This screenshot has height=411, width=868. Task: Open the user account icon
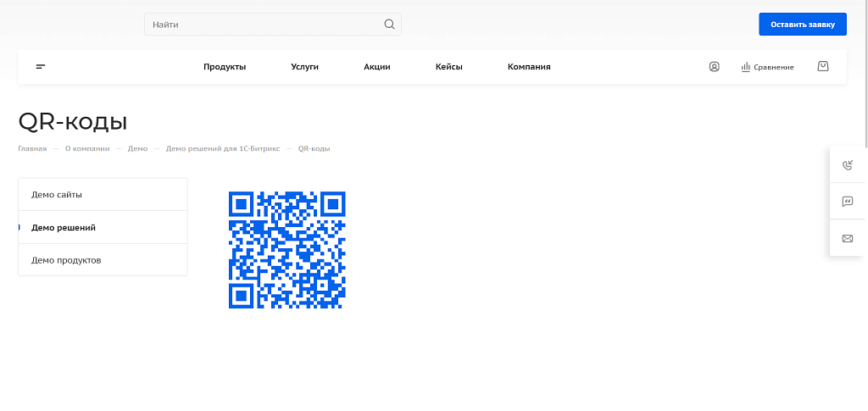click(714, 67)
